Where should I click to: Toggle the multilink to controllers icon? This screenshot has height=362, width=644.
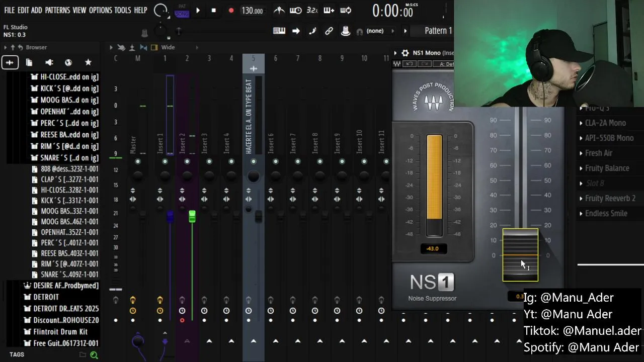click(329, 31)
